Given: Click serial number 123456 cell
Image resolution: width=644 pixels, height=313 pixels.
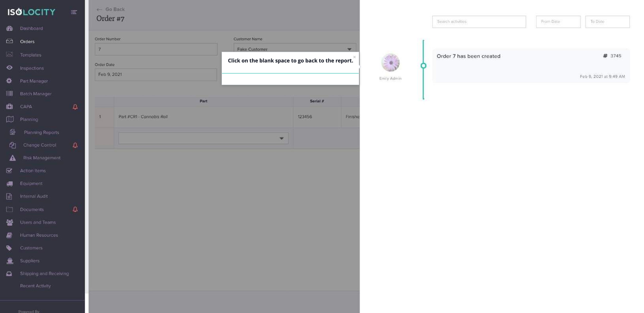Looking at the screenshot, I should pos(317,117).
